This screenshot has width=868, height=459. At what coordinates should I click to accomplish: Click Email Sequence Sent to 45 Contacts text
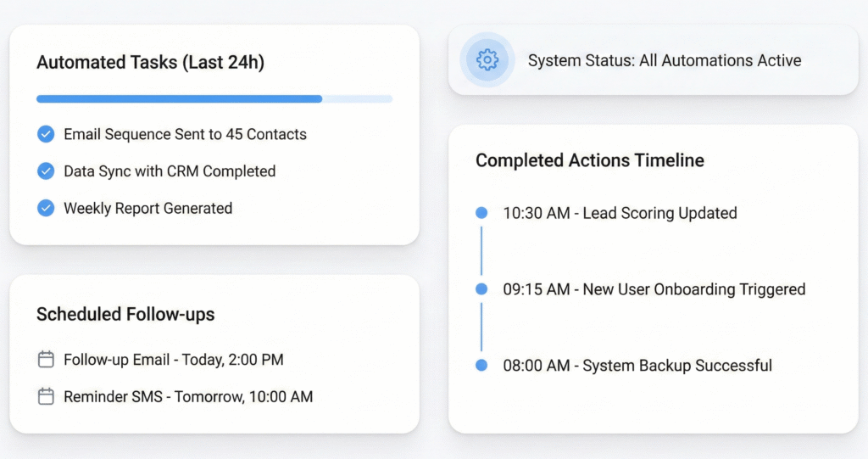coord(185,134)
